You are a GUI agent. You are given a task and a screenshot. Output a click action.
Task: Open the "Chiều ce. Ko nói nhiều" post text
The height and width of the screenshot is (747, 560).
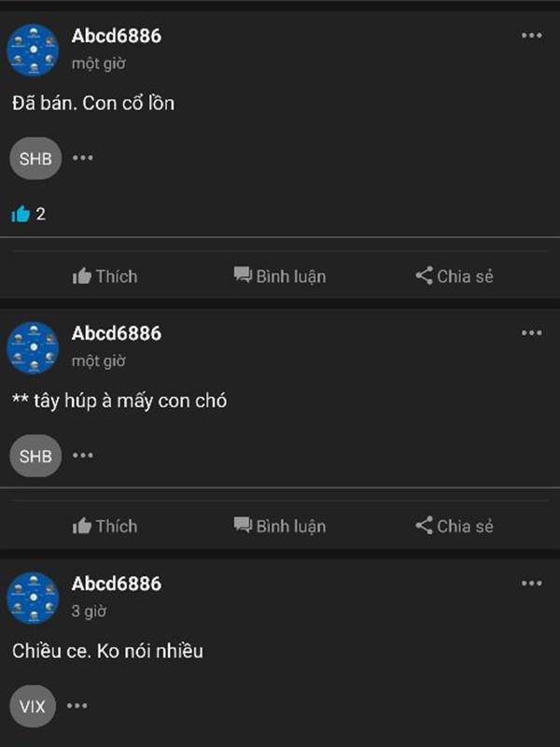click(107, 651)
